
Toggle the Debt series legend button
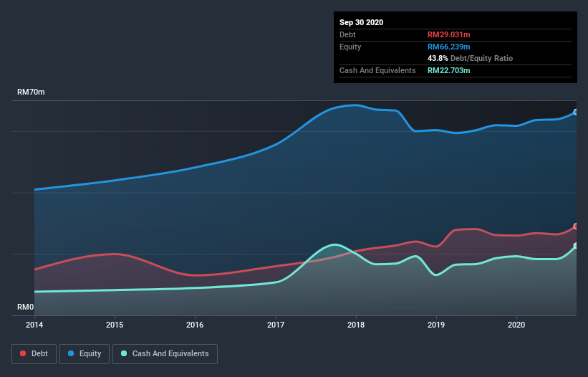coord(34,354)
